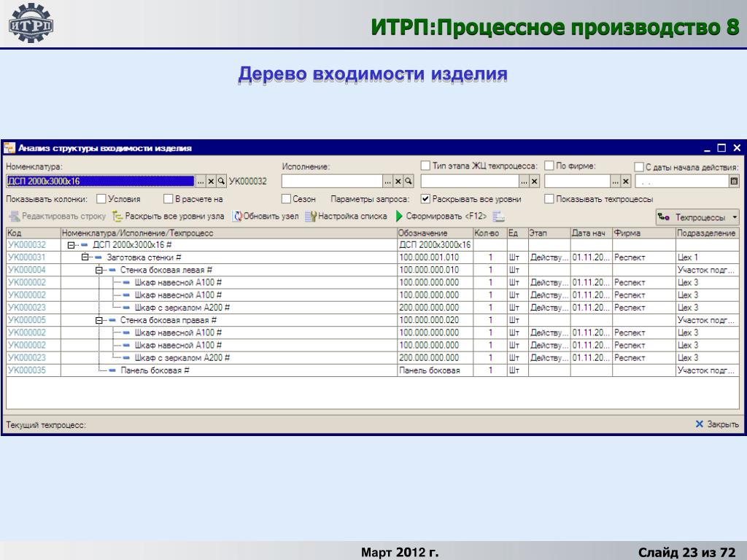This screenshot has height=560, width=747.
Task: Enable Тип этапа ЖЦ техпроцесса checkbox
Action: [x=425, y=166]
